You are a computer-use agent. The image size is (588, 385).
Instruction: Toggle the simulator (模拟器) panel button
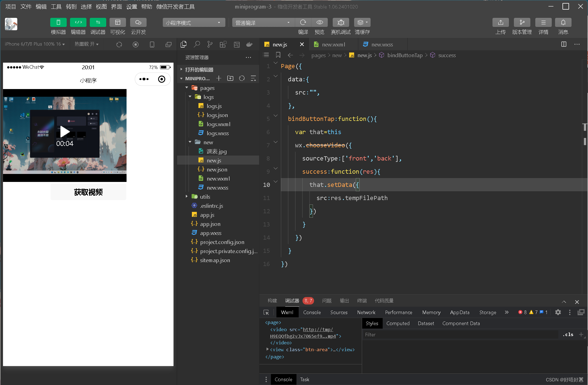coord(58,23)
